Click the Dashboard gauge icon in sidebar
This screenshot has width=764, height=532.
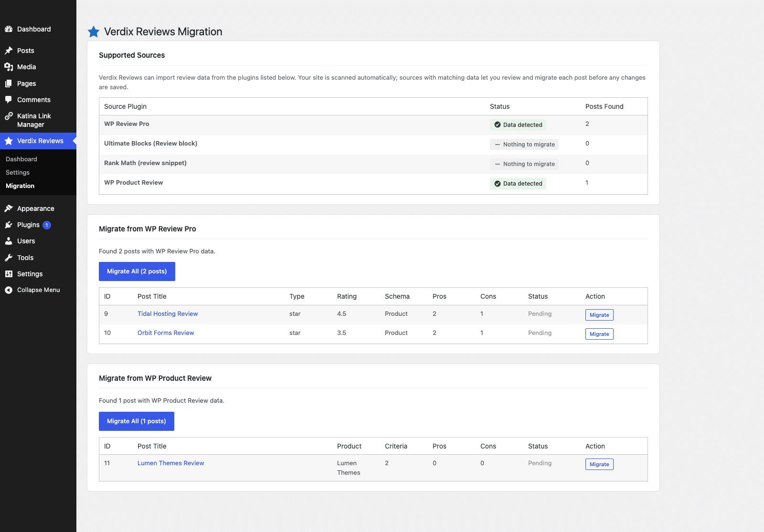tap(9, 29)
